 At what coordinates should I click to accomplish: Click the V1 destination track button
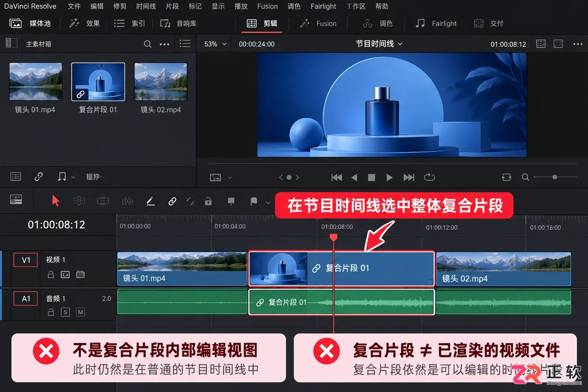(x=26, y=260)
